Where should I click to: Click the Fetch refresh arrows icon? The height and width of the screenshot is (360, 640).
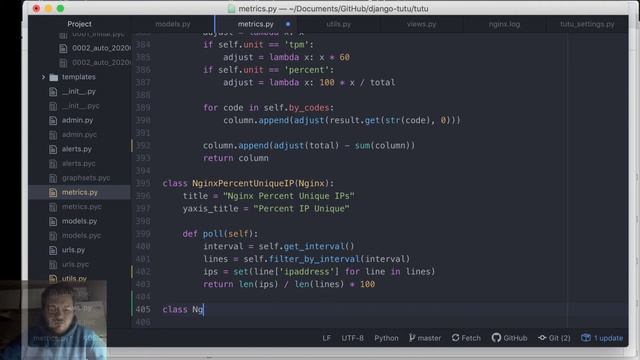456,338
